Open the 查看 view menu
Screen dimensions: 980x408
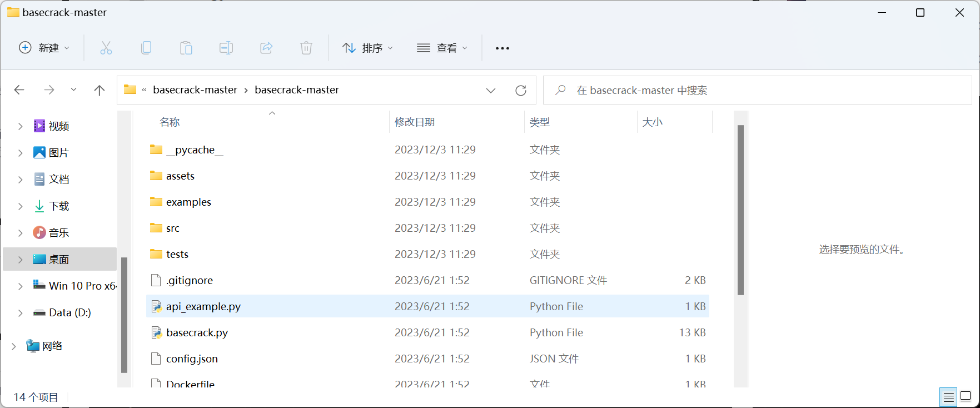[x=442, y=48]
